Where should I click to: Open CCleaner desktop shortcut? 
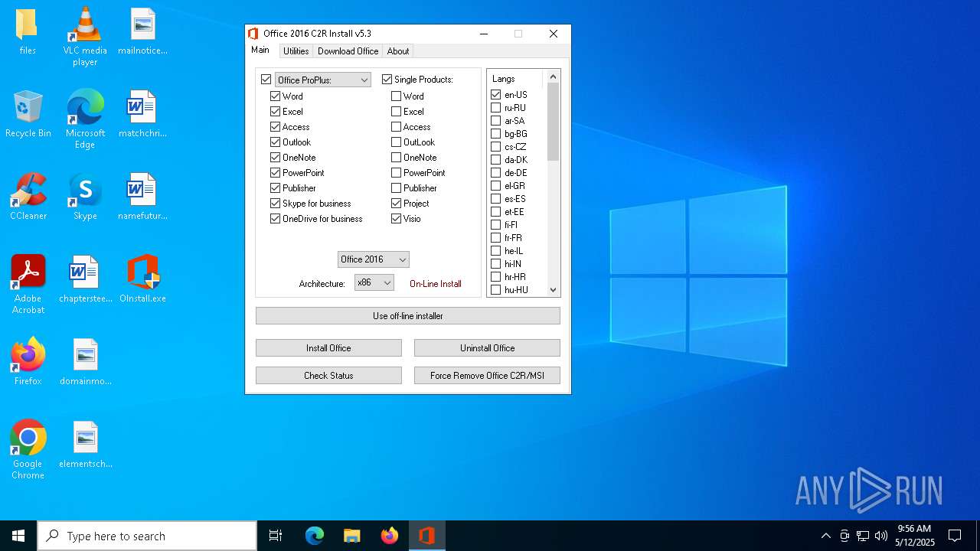coord(28,196)
